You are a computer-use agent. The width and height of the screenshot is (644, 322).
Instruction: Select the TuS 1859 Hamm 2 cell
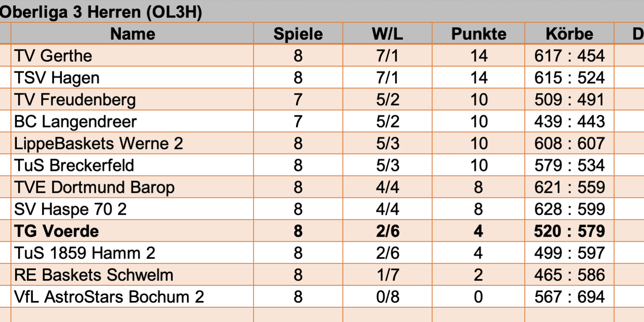[x=85, y=253]
